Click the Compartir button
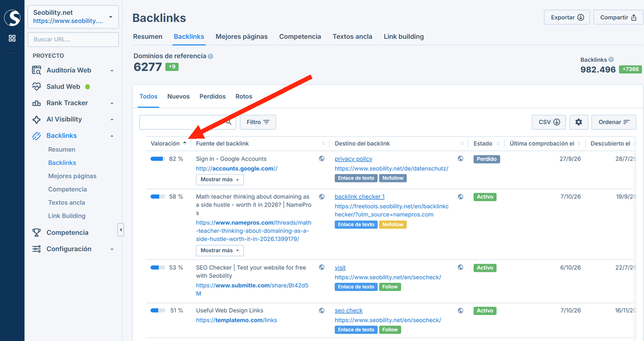 coord(618,17)
